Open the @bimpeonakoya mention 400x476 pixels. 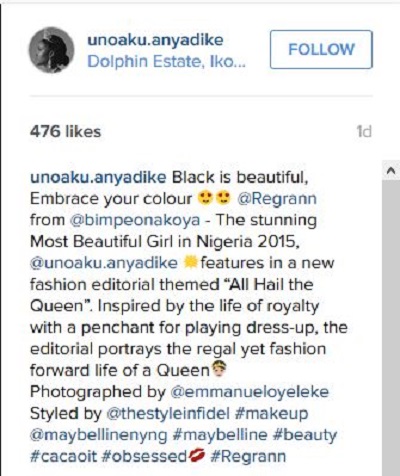point(135,220)
